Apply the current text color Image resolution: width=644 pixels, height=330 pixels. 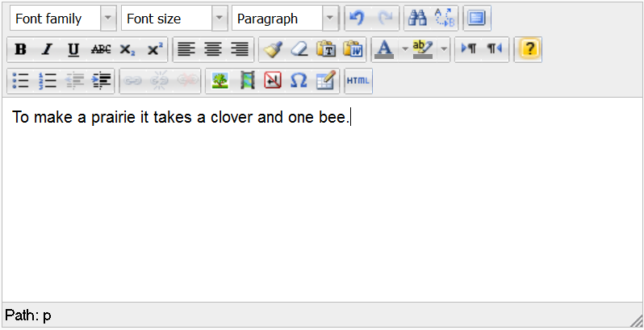pos(384,50)
